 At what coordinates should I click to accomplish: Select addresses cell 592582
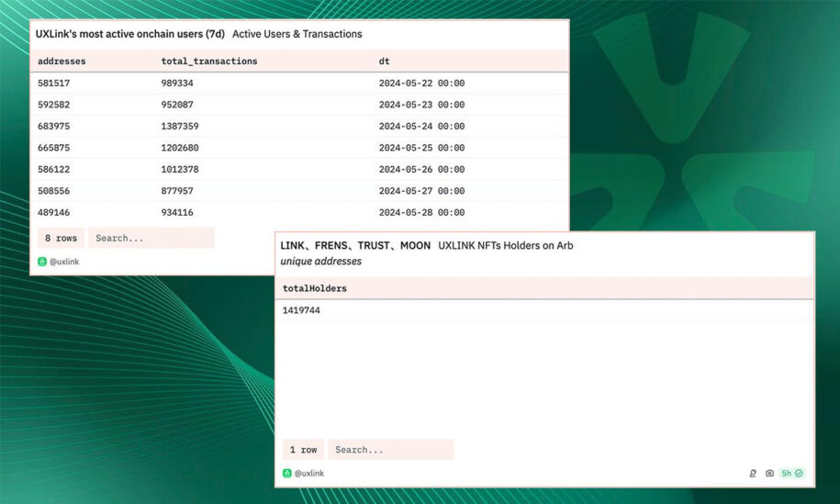53,105
